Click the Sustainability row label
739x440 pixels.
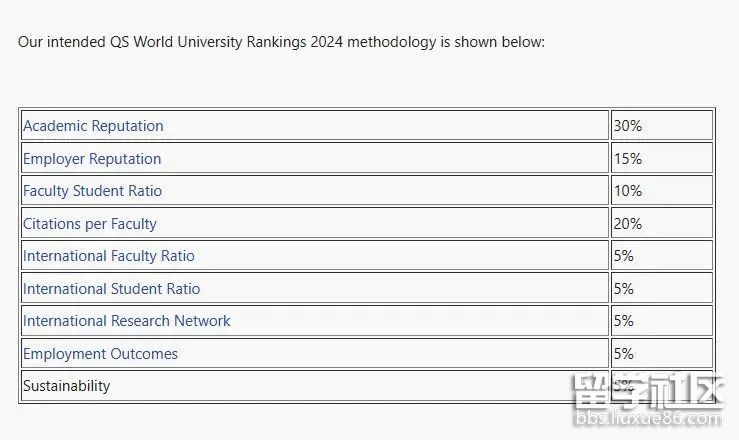pyautogui.click(x=67, y=386)
